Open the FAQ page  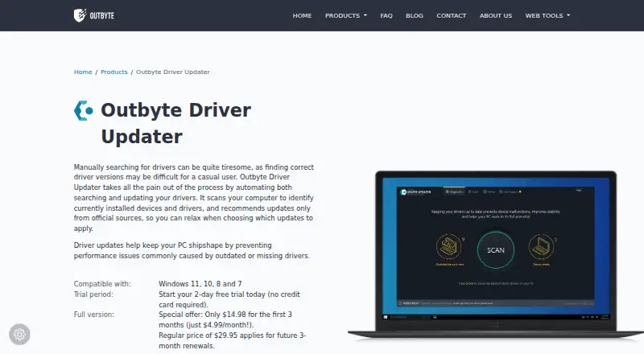pos(386,15)
